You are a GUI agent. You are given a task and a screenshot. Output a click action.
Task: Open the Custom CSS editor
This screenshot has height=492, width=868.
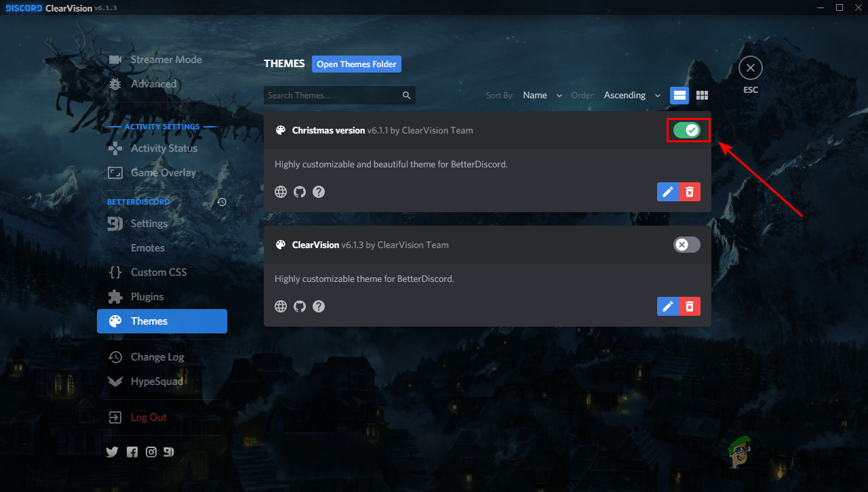[x=162, y=272]
